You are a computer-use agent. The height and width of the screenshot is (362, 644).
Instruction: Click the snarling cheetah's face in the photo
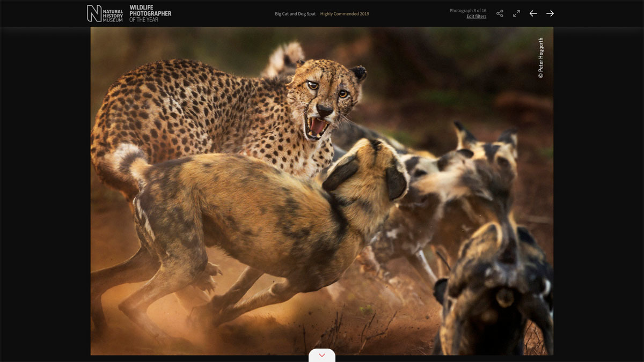[324, 99]
